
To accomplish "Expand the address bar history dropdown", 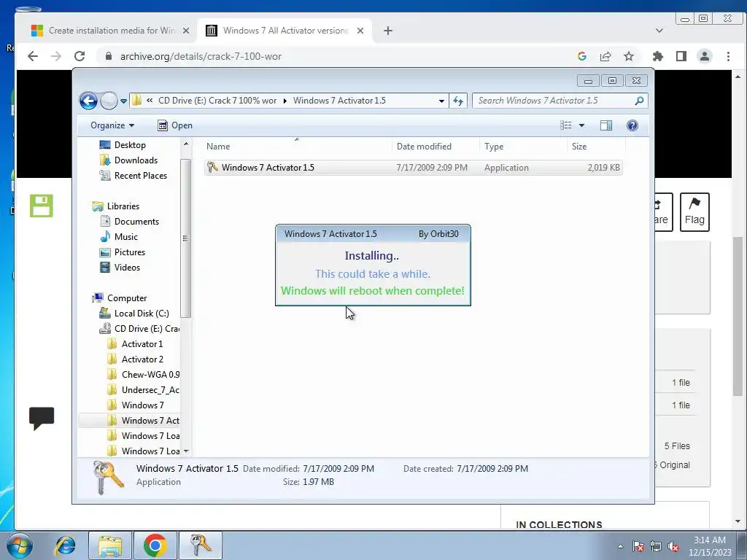I will pos(441,101).
